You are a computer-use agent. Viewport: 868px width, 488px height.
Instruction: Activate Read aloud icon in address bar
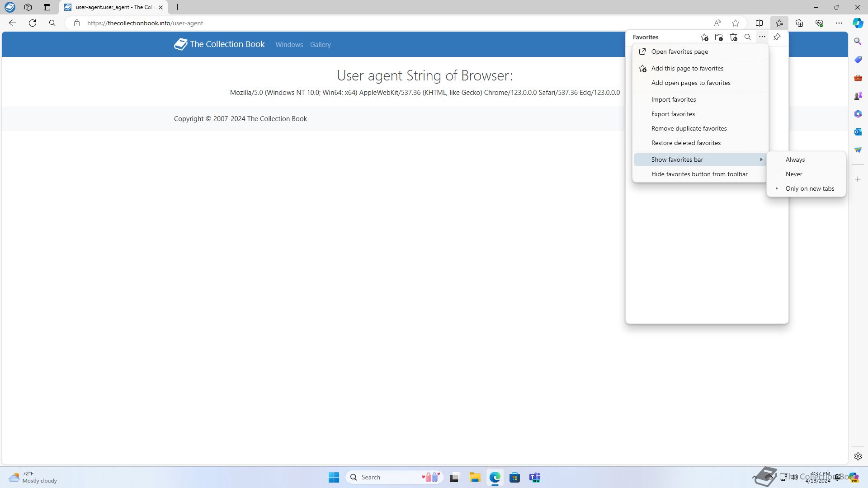point(717,23)
